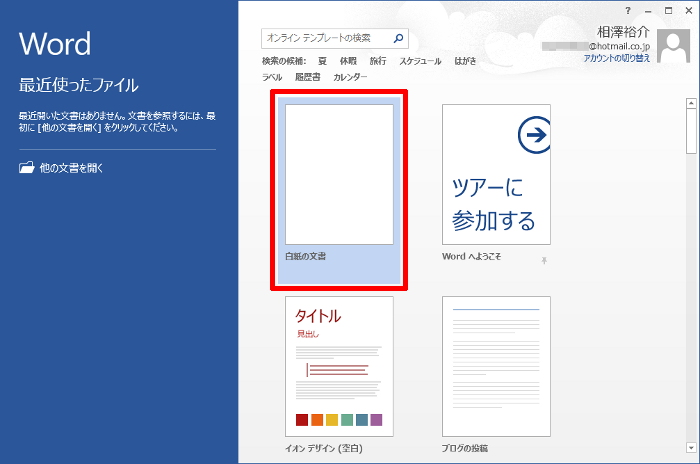The image size is (700, 464).
Task: Select suggested search term 旅行
Action: pyautogui.click(x=378, y=61)
